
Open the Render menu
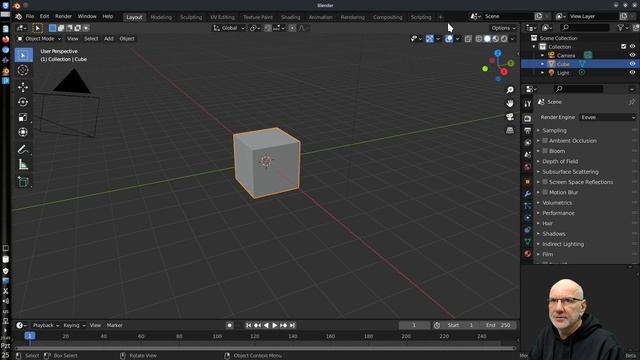point(63,16)
